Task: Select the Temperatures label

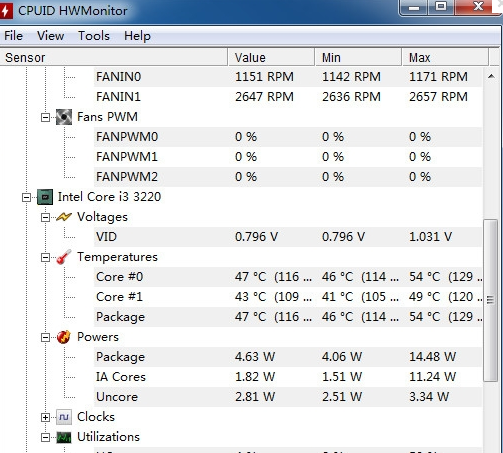Action: click(x=117, y=257)
